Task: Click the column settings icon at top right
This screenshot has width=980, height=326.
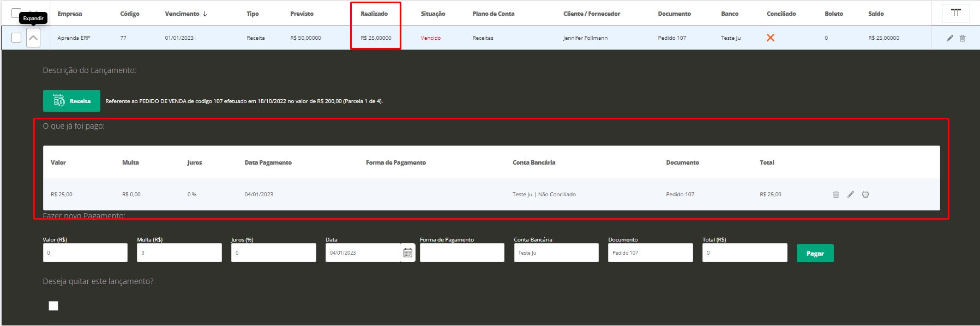Action: coord(955,13)
